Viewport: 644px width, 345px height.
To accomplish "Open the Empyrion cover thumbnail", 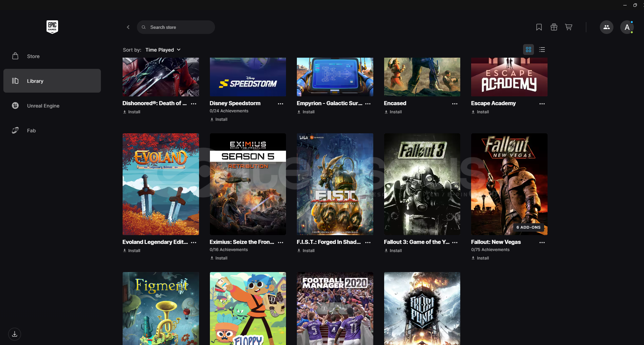I will click(335, 77).
